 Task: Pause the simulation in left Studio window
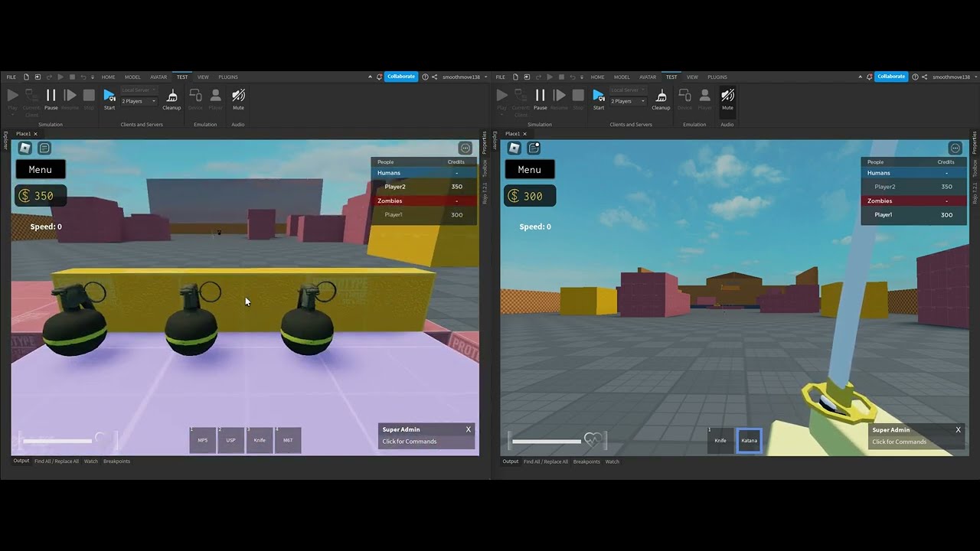(x=51, y=99)
